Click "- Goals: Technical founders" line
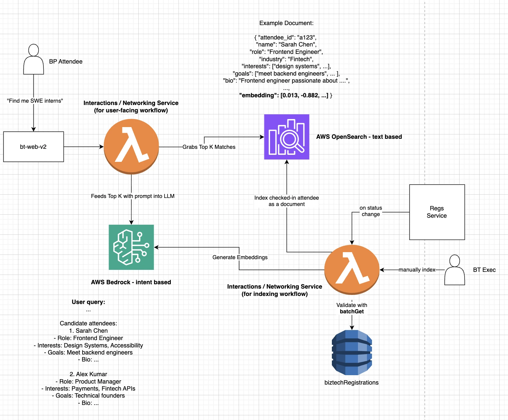This screenshot has width=508, height=420. tap(89, 396)
